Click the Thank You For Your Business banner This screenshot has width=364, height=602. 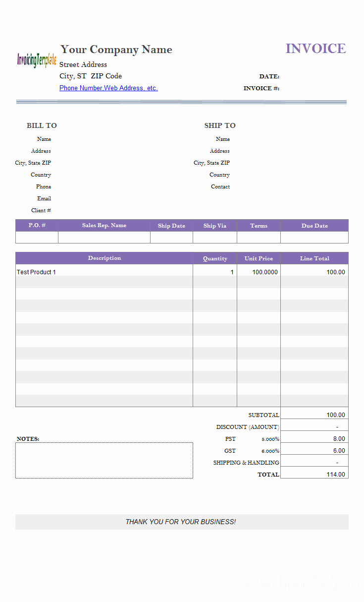[181, 522]
